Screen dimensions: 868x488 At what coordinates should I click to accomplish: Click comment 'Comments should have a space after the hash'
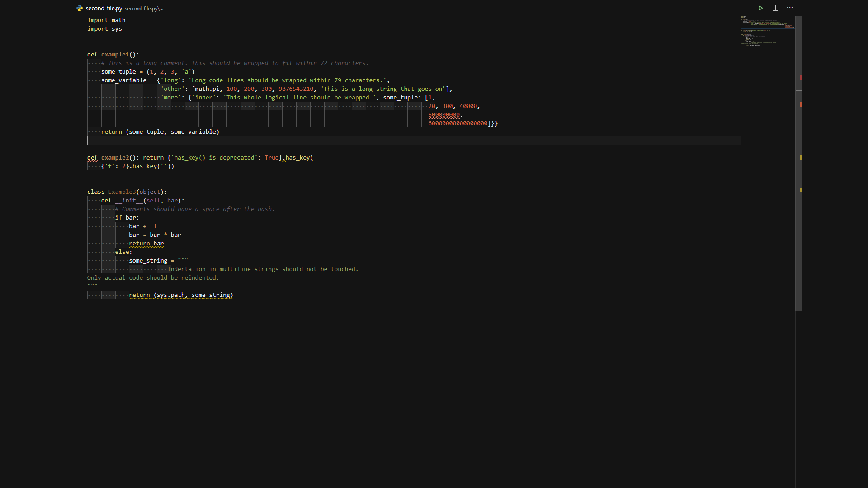coord(195,209)
